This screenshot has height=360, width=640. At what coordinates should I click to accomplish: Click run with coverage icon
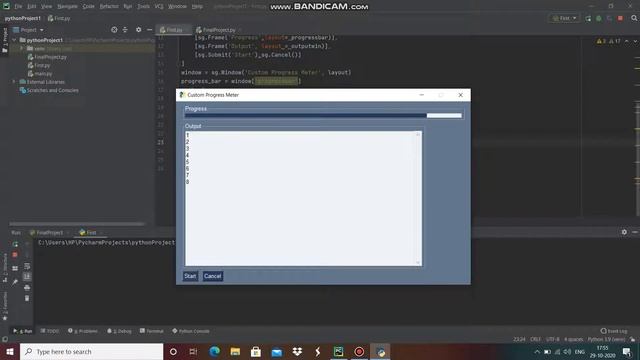tap(609, 18)
